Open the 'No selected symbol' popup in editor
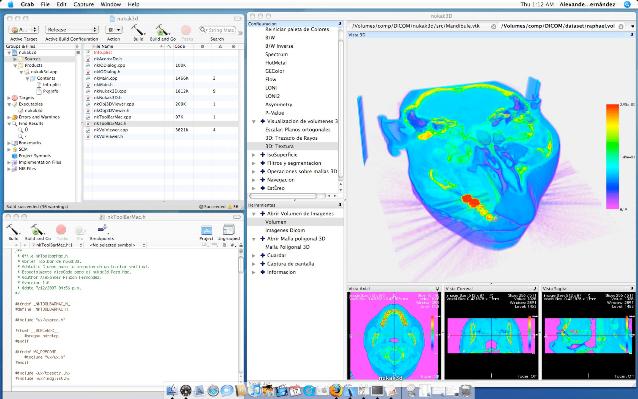The height and width of the screenshot is (399, 638). click(x=117, y=245)
